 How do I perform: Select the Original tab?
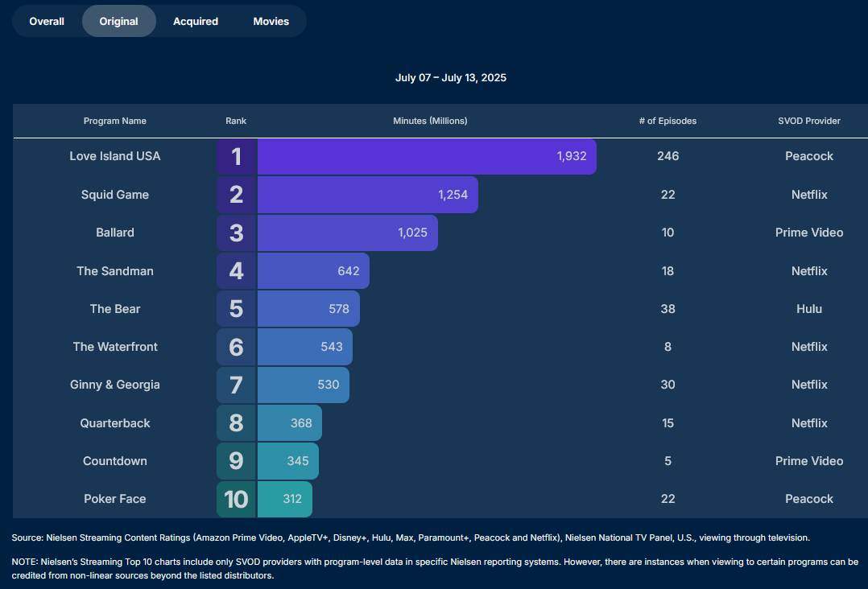(x=119, y=21)
